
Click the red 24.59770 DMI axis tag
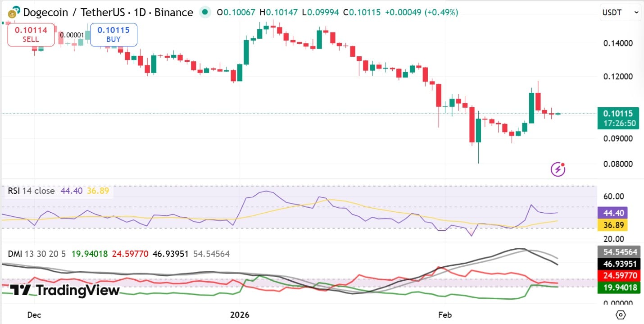(619, 275)
